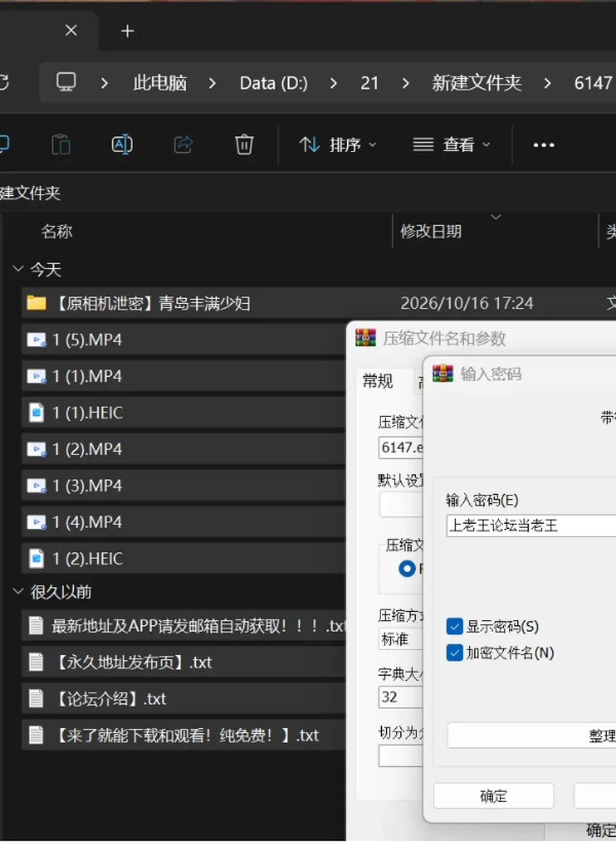Viewport: 616px width, 842px height.
Task: Click the computer icon in the address bar
Action: (x=66, y=82)
